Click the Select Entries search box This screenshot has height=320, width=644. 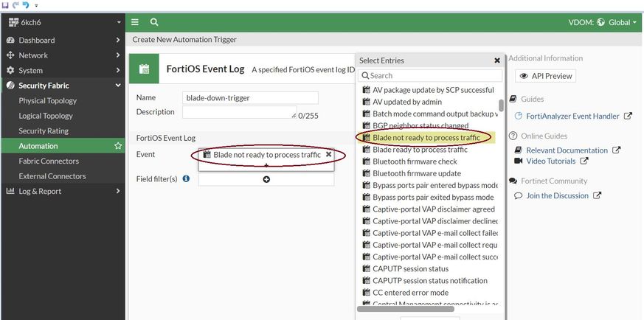click(x=430, y=76)
